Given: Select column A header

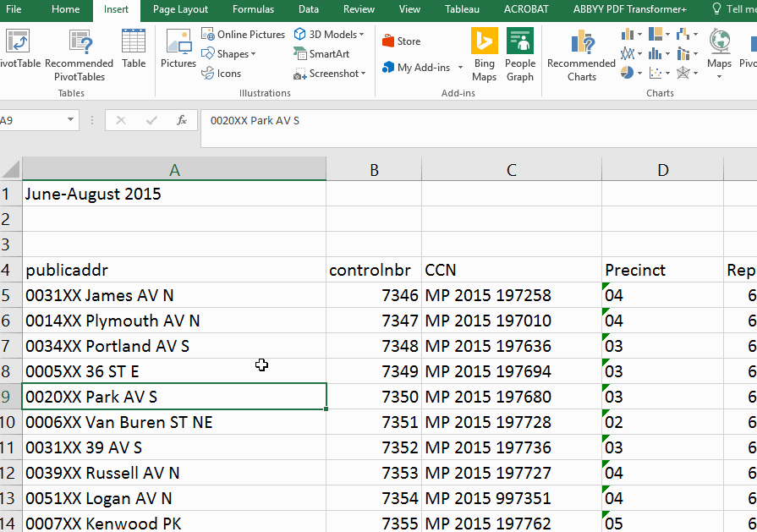Looking at the screenshot, I should tap(174, 169).
